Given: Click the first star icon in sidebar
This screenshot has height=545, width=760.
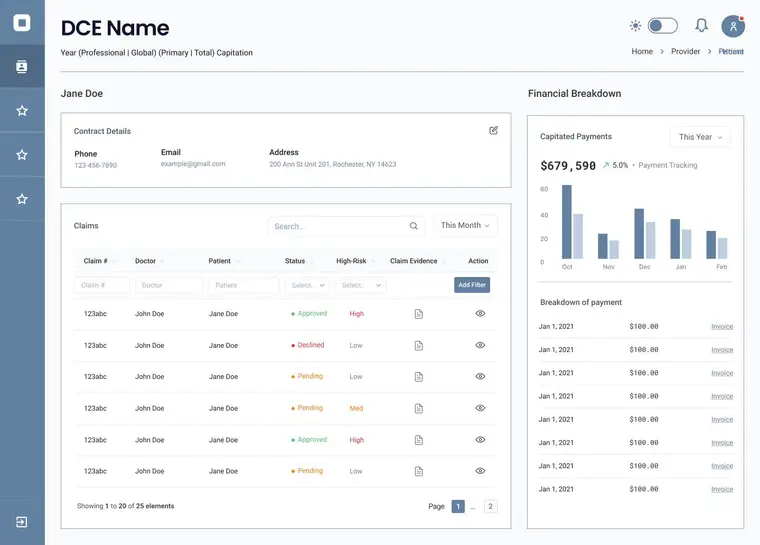Looking at the screenshot, I should [x=22, y=111].
